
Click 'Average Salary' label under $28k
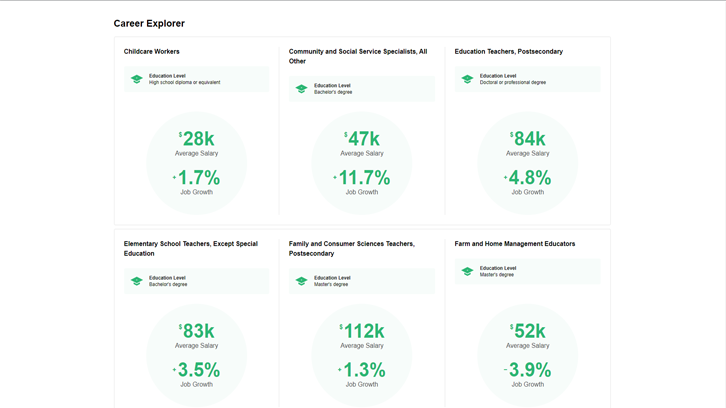(196, 153)
